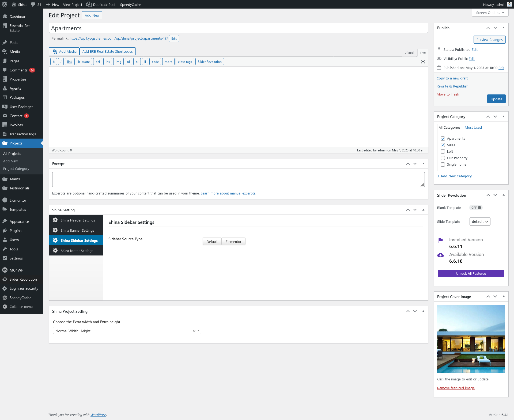Open the comments bubble in admin bar
The height and width of the screenshot is (420, 514).
coord(33,5)
